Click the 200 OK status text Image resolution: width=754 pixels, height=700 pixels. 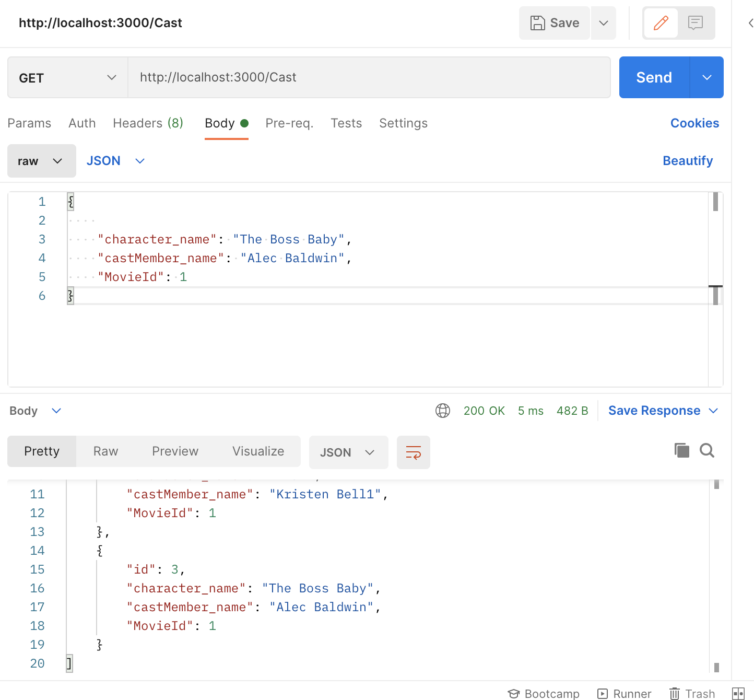pyautogui.click(x=484, y=411)
